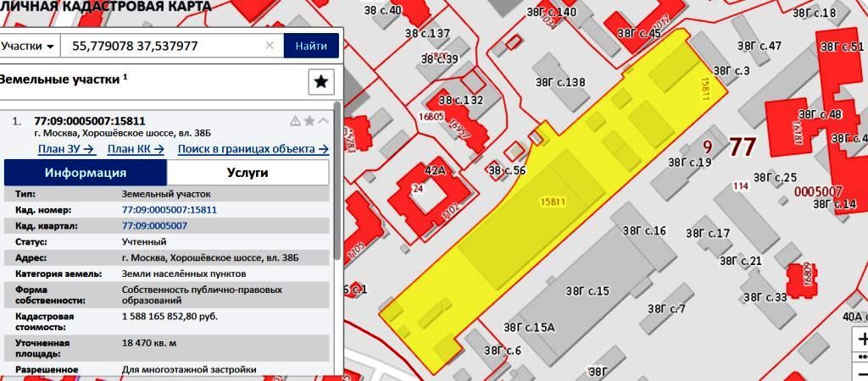Zoom in the map with plus button
Screen dimensions: 868x381
coord(863,340)
